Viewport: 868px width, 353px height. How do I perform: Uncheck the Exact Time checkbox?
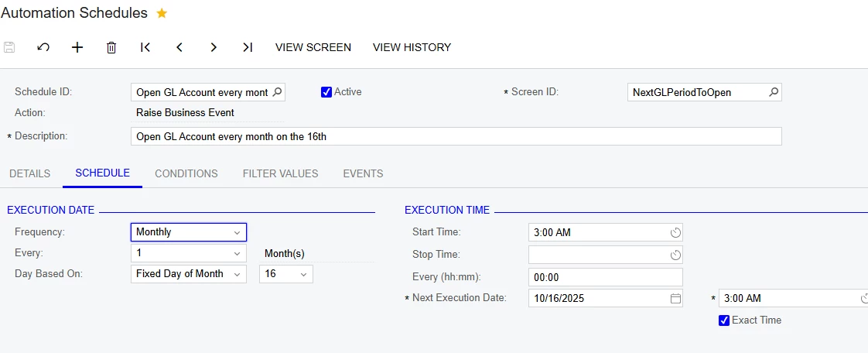(724, 320)
